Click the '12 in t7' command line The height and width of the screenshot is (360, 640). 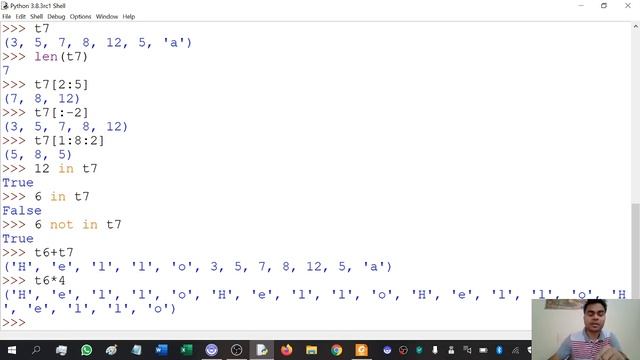click(66, 168)
